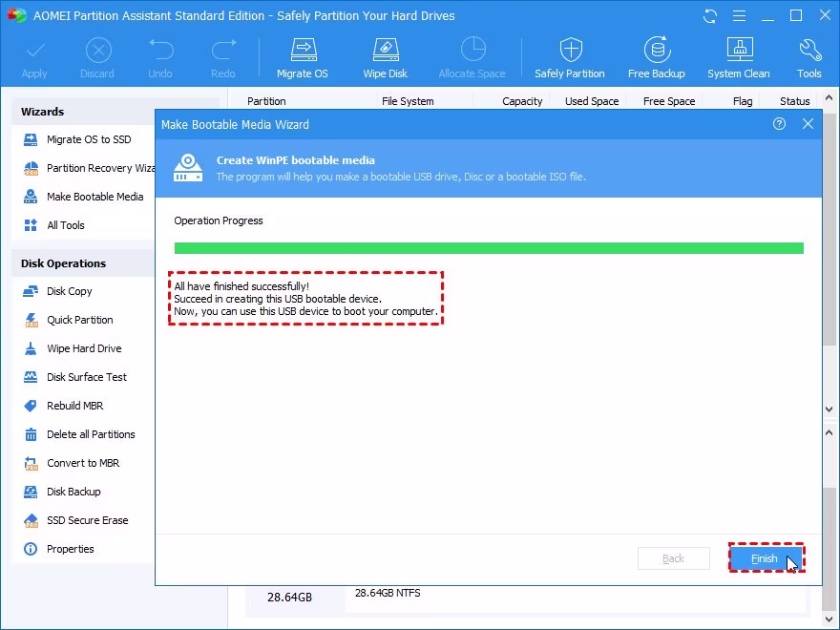Click the Used Space column header
Viewport: 840px width, 630px height.
(592, 101)
